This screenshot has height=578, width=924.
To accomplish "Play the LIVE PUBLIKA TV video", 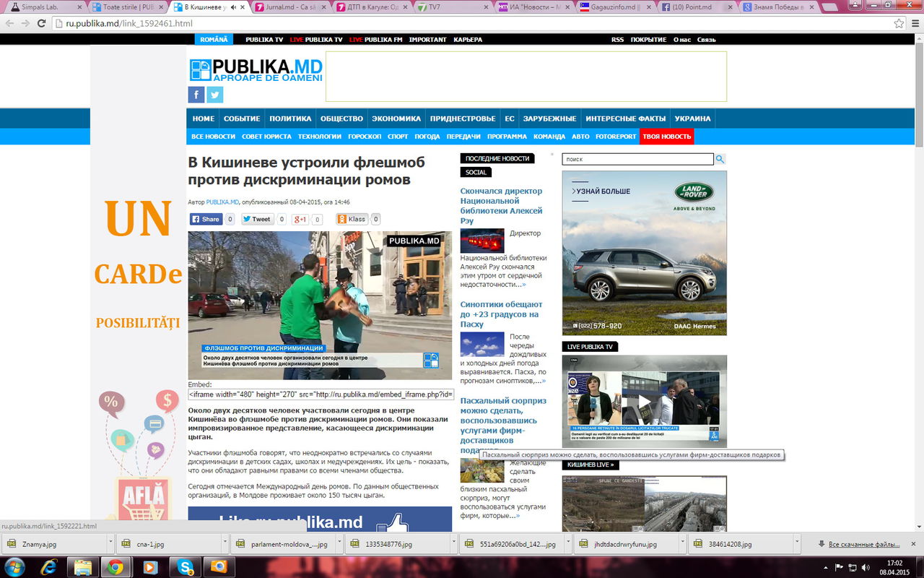I will click(x=645, y=402).
